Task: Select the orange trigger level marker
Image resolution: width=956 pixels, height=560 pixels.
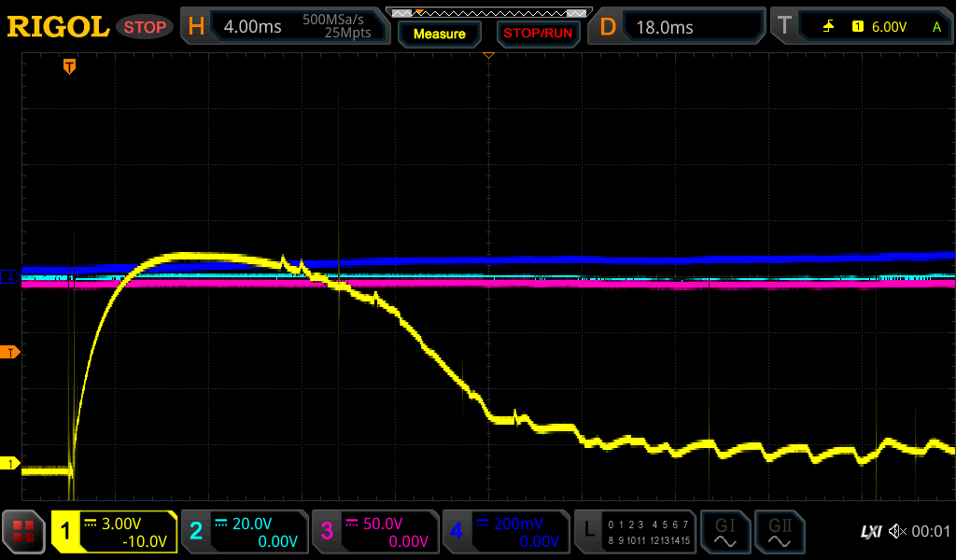Action: 11,352
